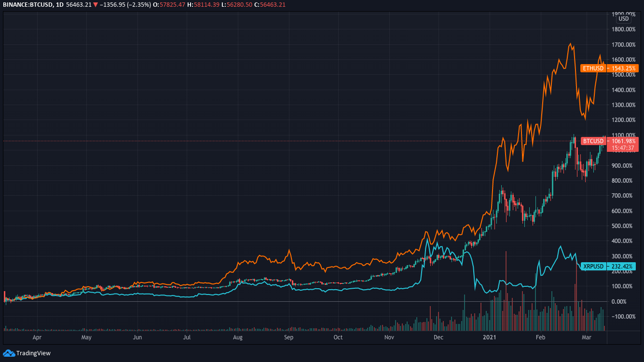The image size is (644, 362).
Task: Click the red down-triangle price change indicator
Action: [x=96, y=5]
